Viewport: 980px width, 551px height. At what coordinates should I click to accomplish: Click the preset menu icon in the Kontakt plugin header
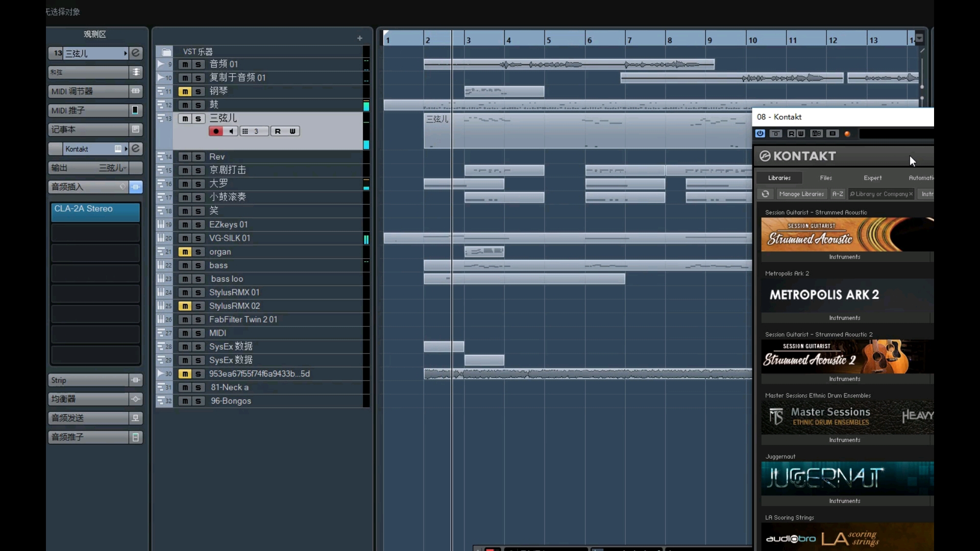[832, 134]
